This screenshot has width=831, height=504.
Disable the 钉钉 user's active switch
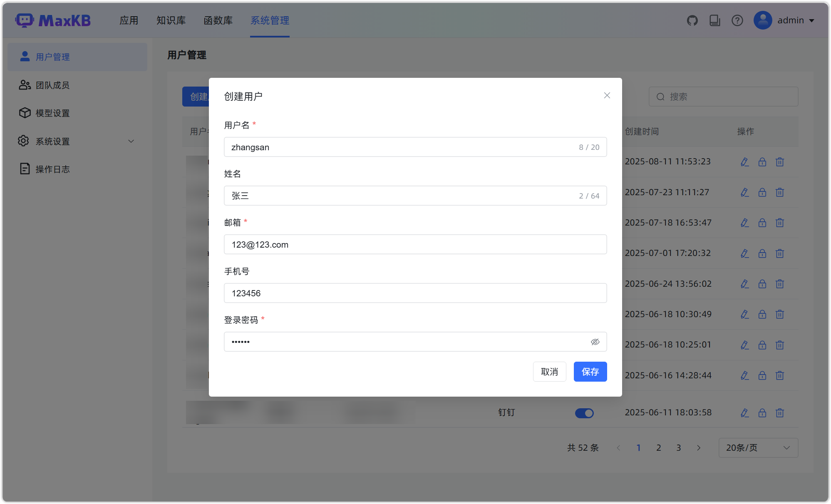584,413
